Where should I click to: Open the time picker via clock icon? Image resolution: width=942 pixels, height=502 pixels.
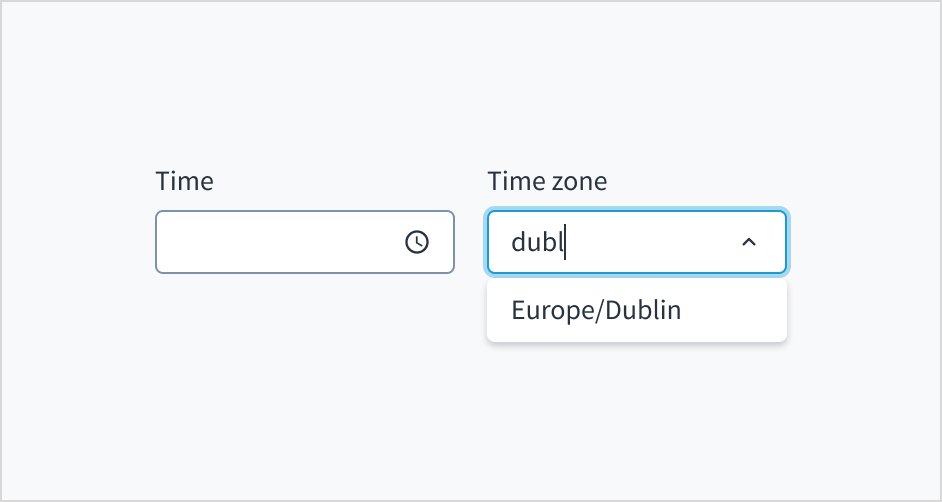coord(417,242)
